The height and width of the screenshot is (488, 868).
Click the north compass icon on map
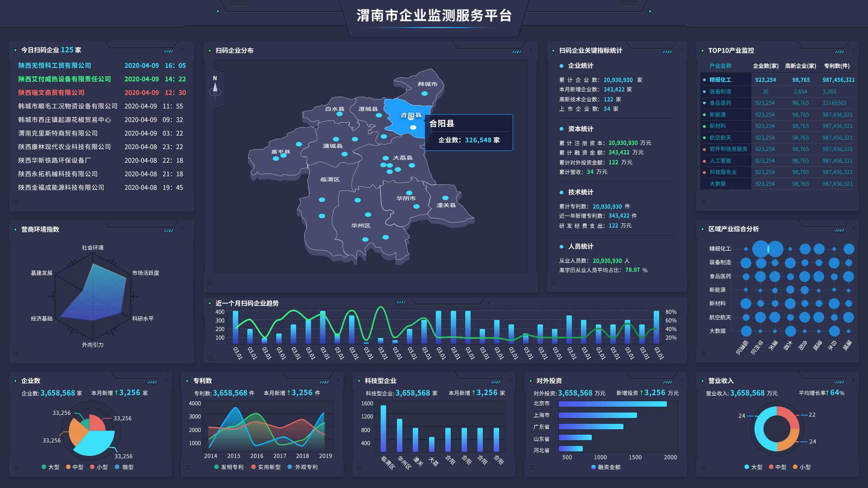215,86
